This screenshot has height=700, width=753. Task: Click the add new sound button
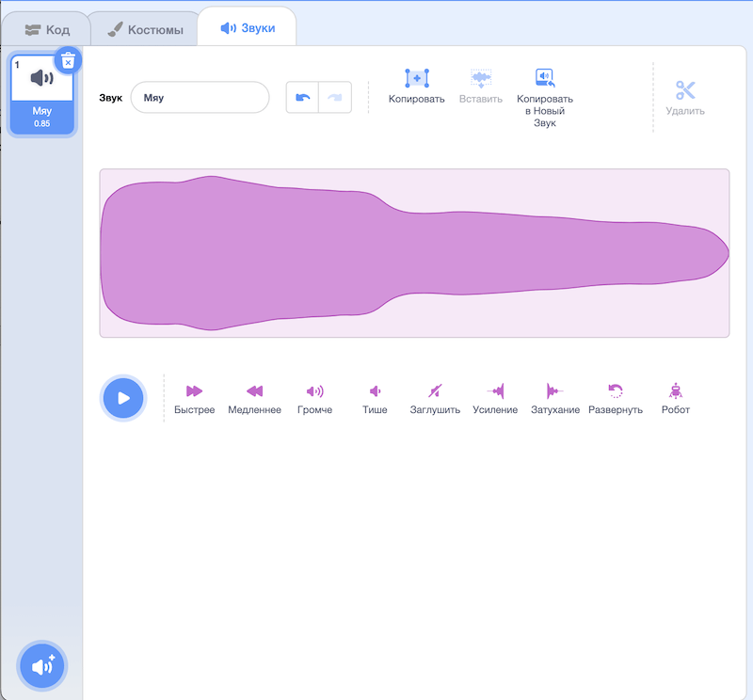(42, 667)
